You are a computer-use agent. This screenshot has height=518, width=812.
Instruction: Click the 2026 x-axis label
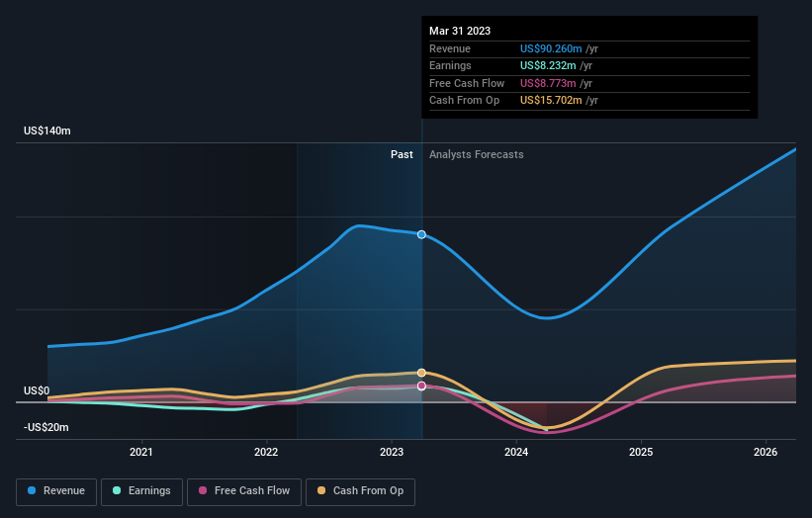tap(766, 452)
